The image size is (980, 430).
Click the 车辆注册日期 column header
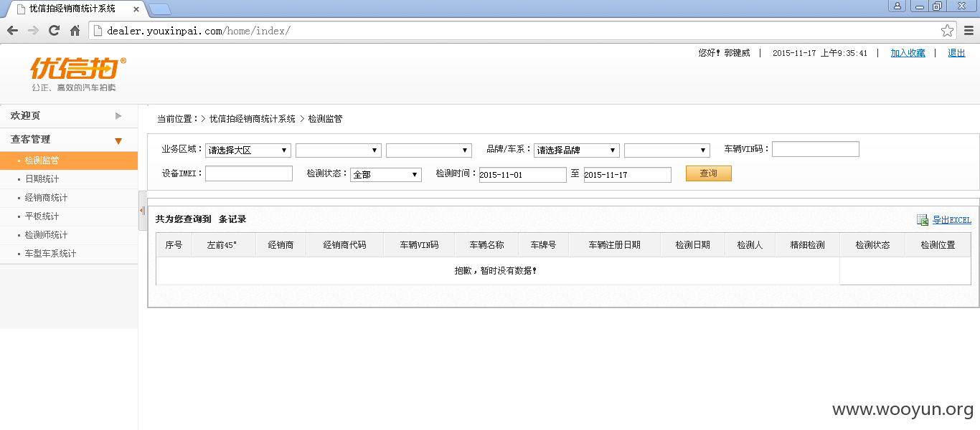coord(615,245)
